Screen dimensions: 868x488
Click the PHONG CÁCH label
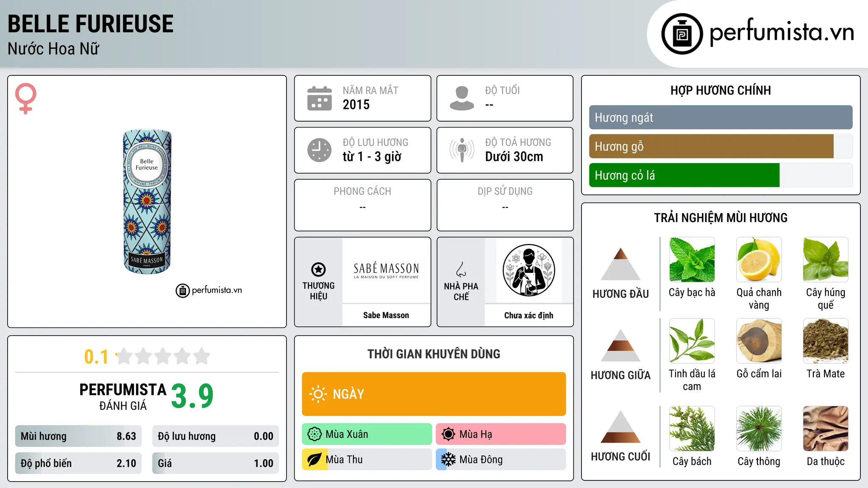click(362, 191)
